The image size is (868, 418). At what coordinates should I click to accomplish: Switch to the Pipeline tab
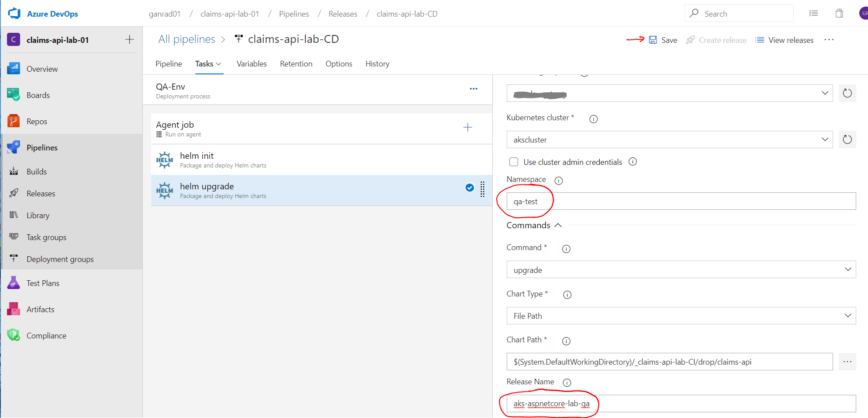click(169, 64)
